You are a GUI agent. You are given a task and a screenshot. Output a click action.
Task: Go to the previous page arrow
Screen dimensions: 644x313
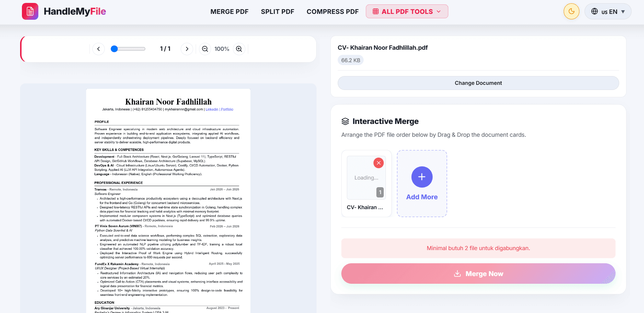[x=99, y=49]
